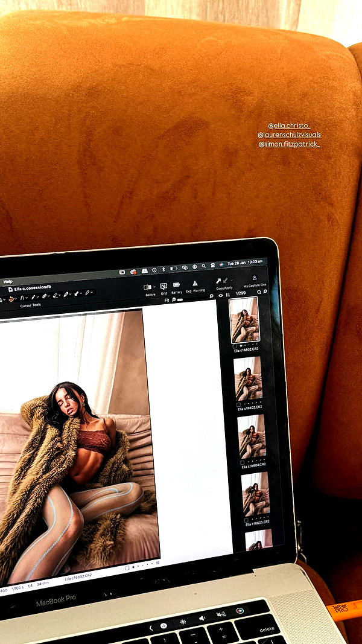Viewport: 362px width, 644px height.
Task: Select the orange highlighted cursor tool
Action: [11, 299]
